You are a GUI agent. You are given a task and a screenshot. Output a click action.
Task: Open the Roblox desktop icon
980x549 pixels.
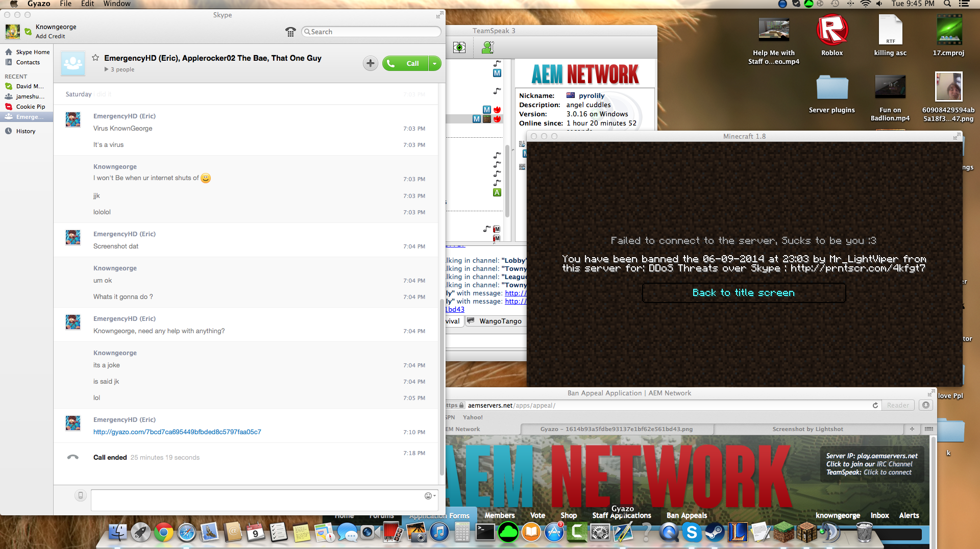pos(832,36)
